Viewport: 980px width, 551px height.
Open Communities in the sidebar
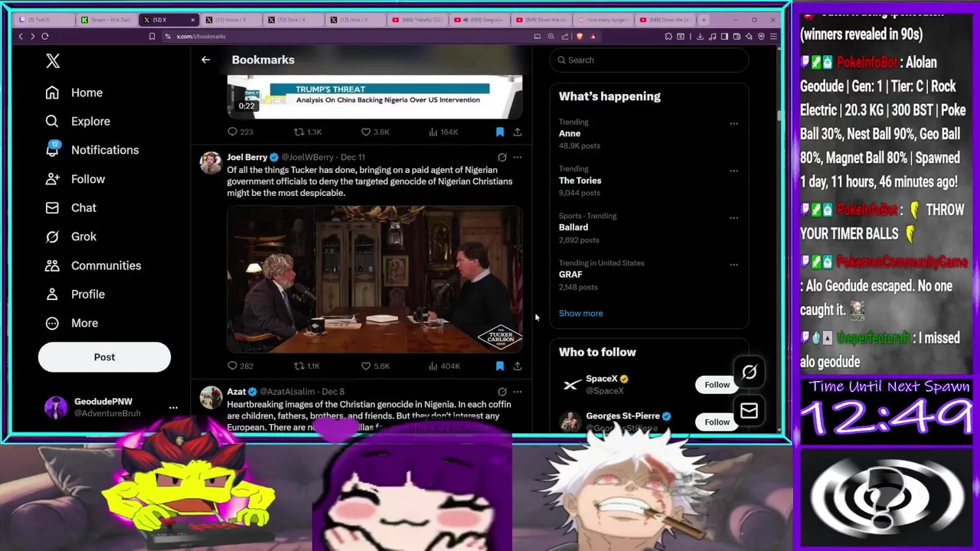pyautogui.click(x=93, y=266)
